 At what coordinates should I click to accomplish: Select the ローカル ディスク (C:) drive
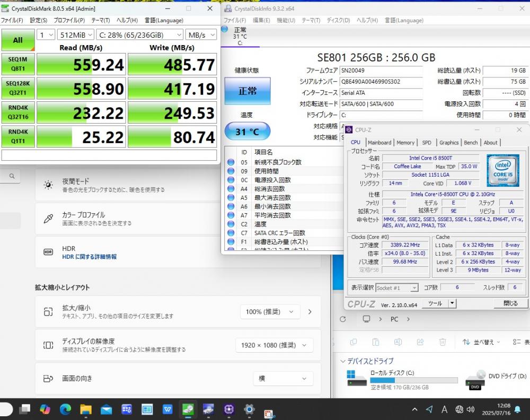402,379
